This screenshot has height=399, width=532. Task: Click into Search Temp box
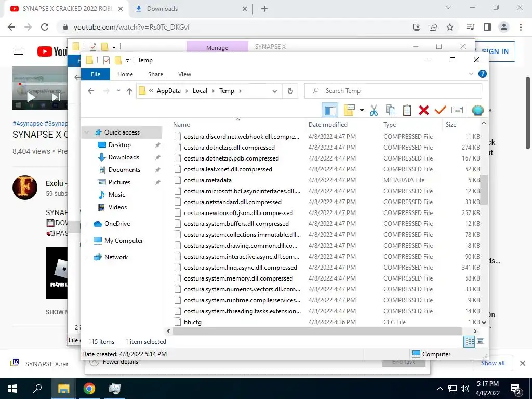pyautogui.click(x=393, y=91)
